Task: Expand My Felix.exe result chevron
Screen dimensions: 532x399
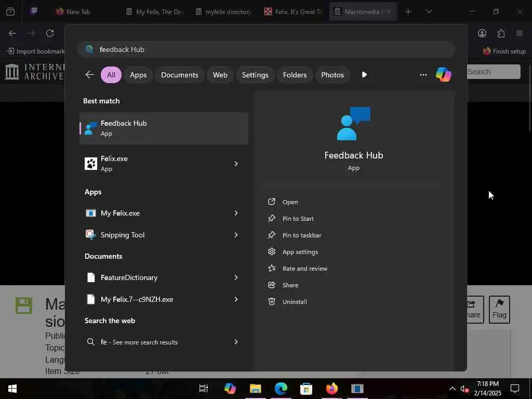Action: pos(236,213)
